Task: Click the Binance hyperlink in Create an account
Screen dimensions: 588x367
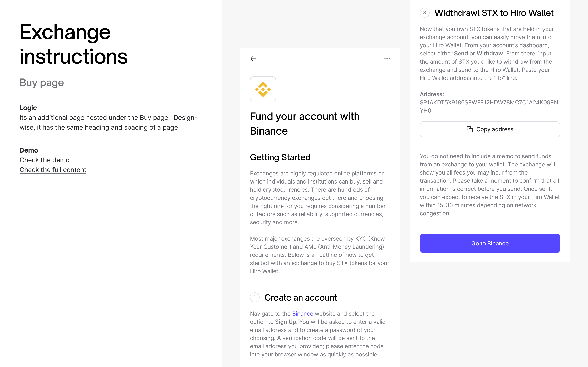Action: [302, 313]
